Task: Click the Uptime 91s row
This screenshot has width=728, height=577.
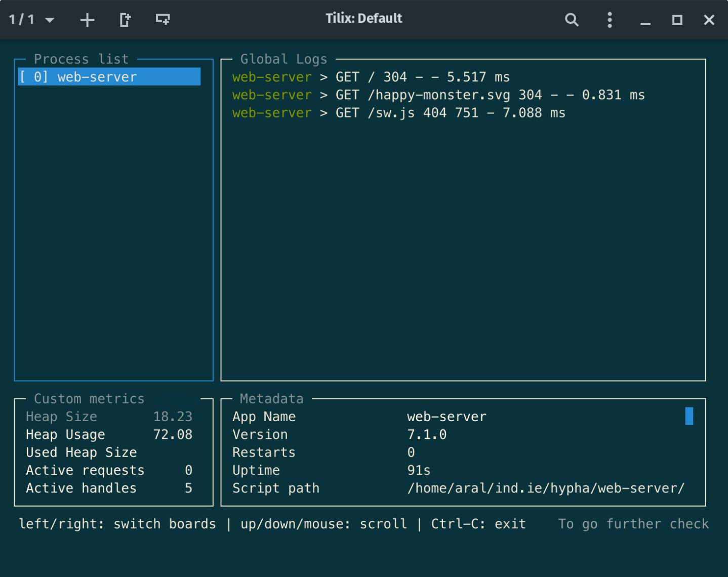Action: [331, 470]
